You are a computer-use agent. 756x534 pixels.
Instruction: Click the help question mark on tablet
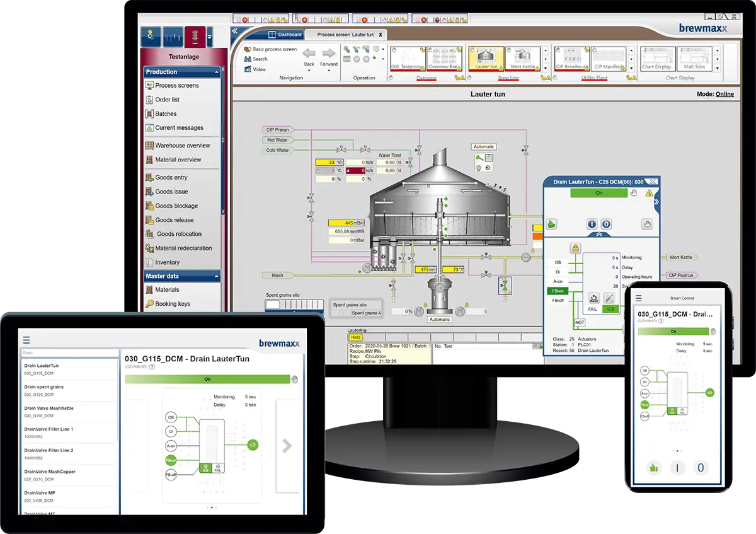point(152,366)
